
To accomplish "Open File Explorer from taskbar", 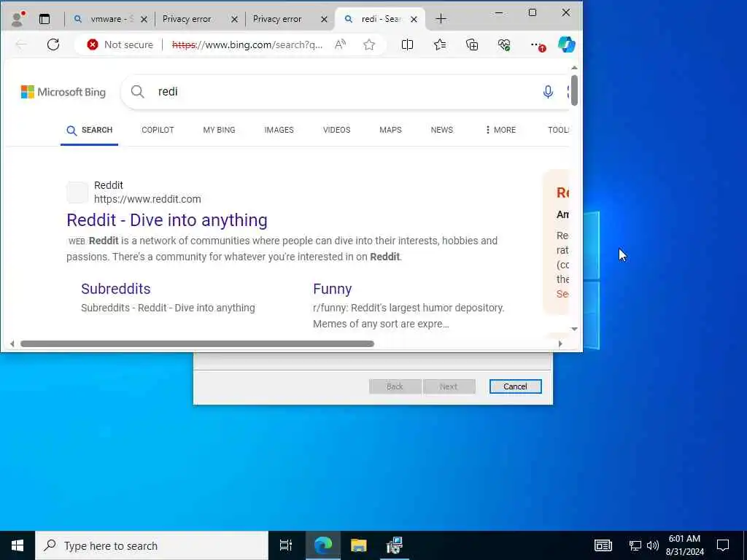I will [x=359, y=545].
